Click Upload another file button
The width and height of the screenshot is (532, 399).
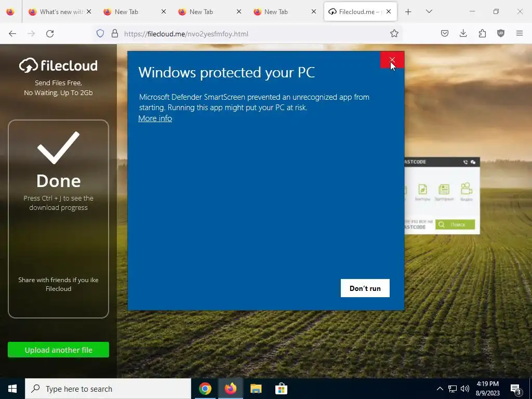(x=58, y=350)
